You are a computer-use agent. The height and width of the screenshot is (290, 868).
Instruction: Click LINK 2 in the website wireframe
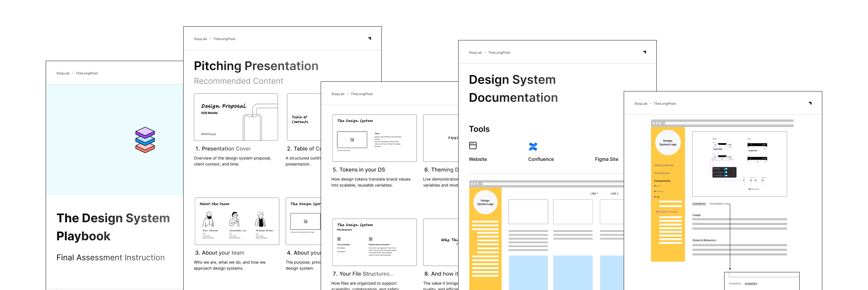coord(614,194)
